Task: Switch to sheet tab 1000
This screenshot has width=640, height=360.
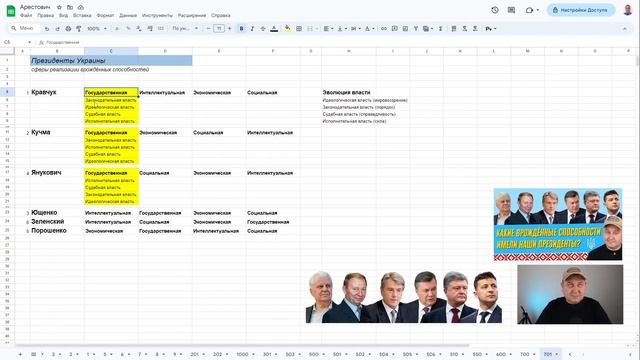Action: 242,354
